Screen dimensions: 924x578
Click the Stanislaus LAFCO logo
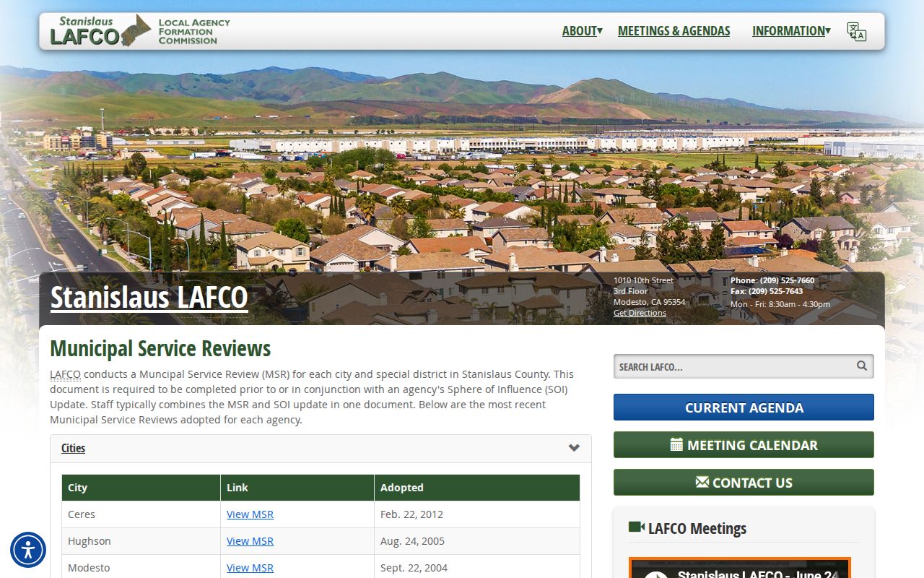click(x=140, y=31)
